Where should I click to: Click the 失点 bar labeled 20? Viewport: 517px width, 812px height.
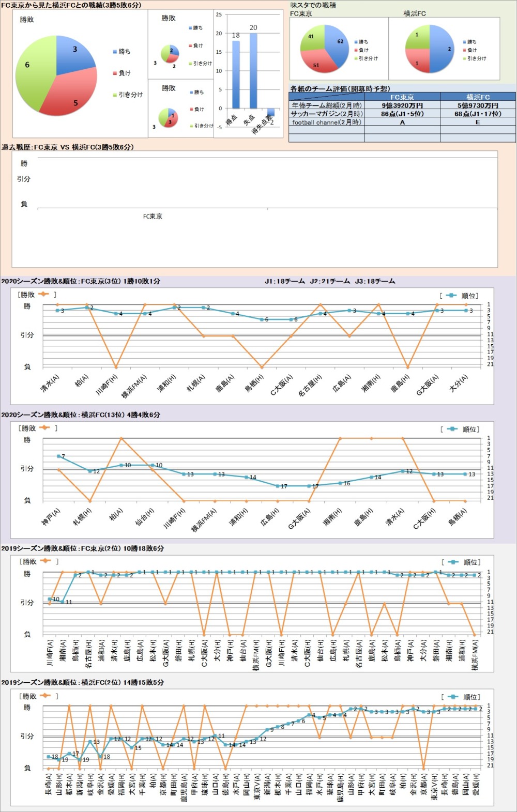pyautogui.click(x=253, y=70)
